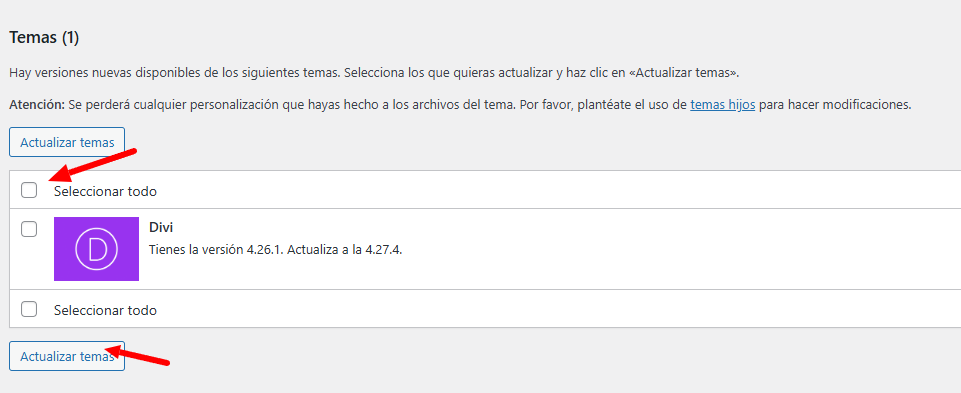
Task: Click the quoted «Actualizar temas» text in the description
Action: coord(684,73)
